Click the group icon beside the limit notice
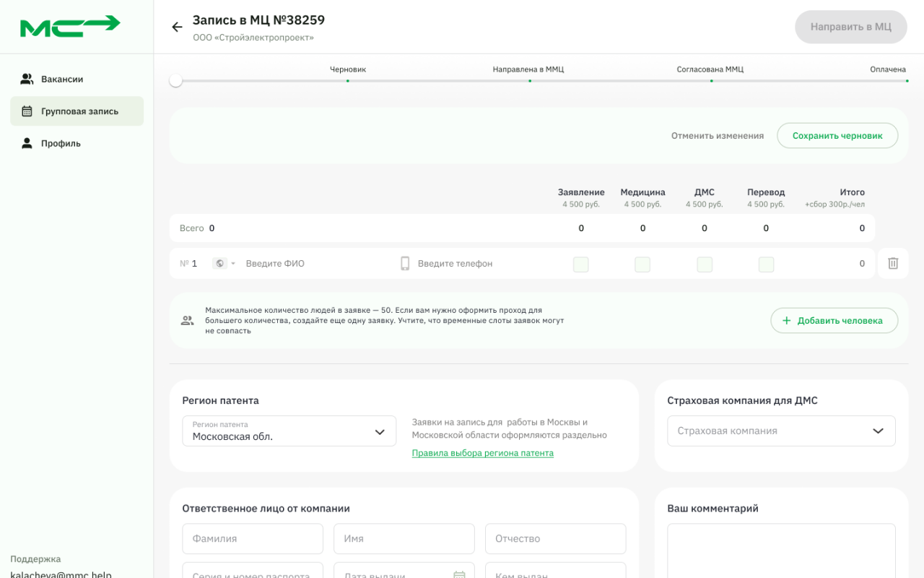This screenshot has height=578, width=924. [188, 321]
